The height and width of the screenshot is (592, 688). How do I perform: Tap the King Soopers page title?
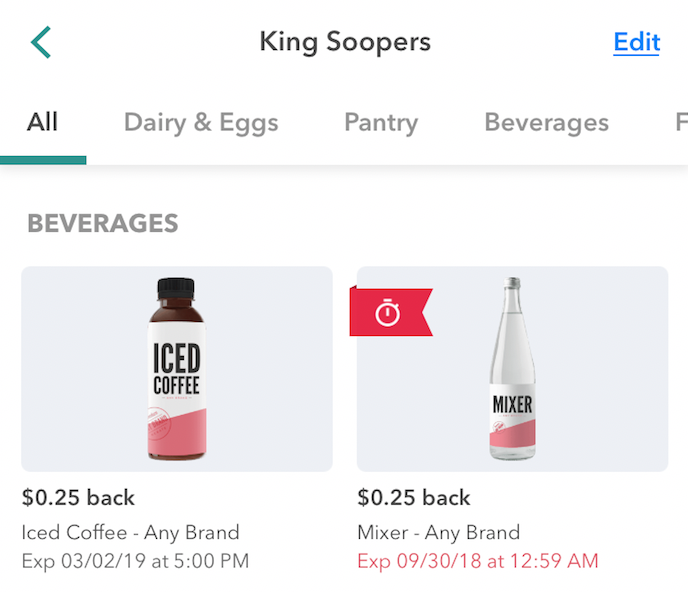pos(345,43)
